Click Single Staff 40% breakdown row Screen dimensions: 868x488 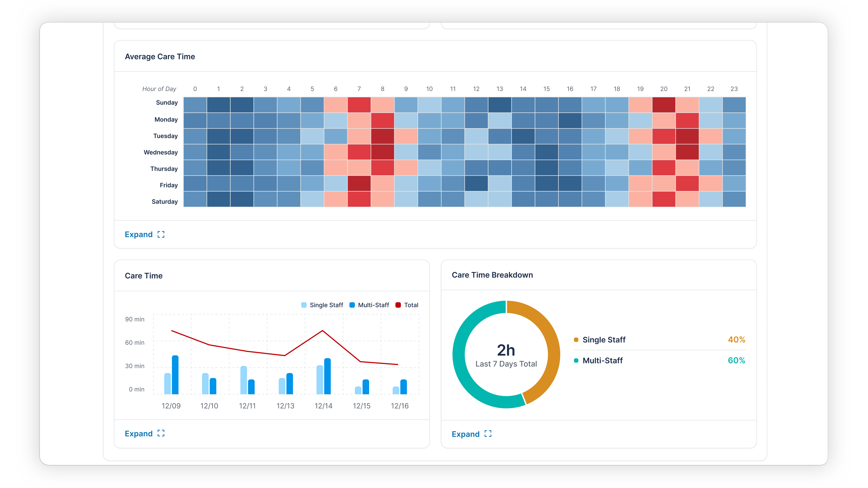coord(659,340)
